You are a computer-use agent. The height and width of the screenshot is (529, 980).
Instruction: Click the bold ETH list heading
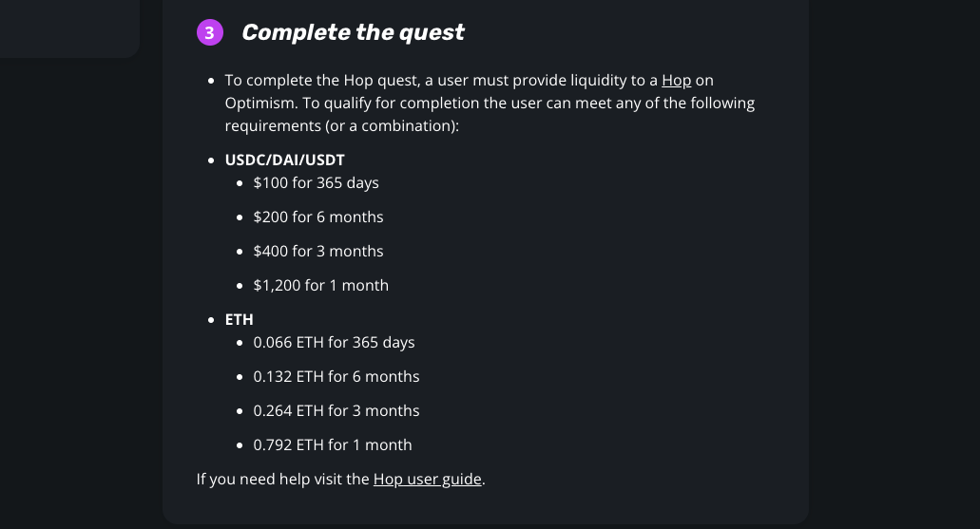239,320
